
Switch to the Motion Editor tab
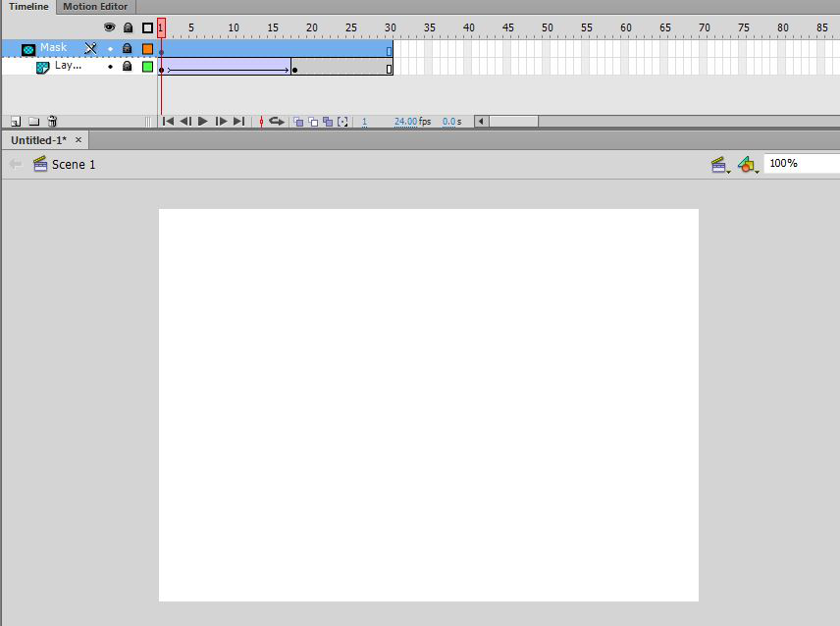95,7
